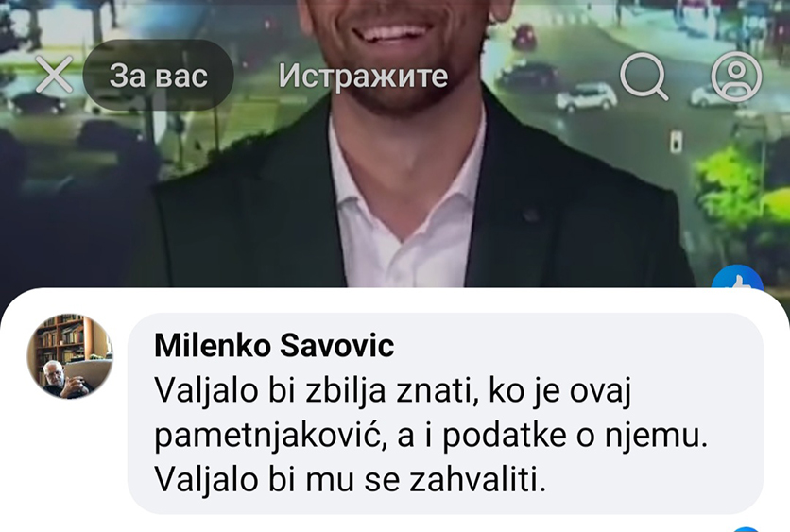Select the line Valjalo bi mu se zahvaliti

pos(351,479)
